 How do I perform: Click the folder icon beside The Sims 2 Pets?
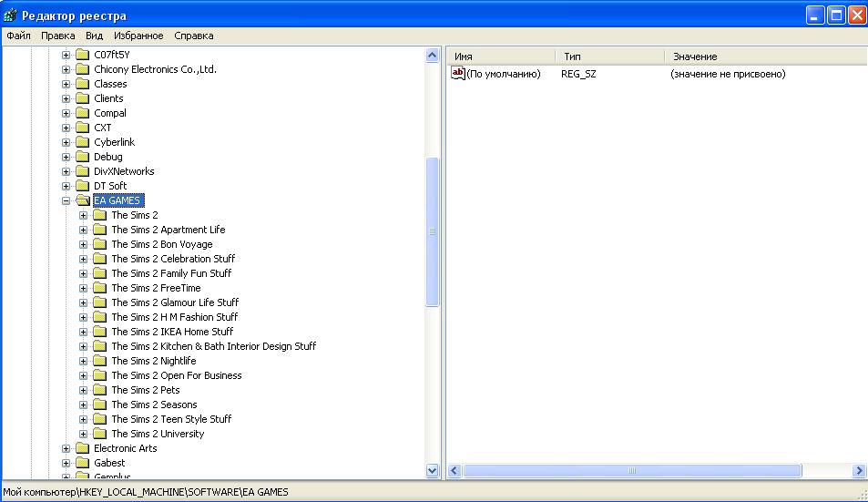click(x=99, y=390)
